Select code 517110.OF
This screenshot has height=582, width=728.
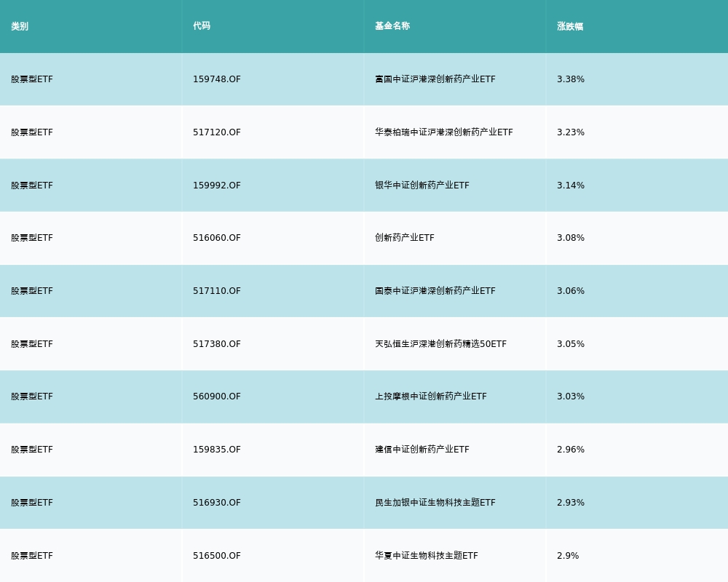tap(217, 291)
